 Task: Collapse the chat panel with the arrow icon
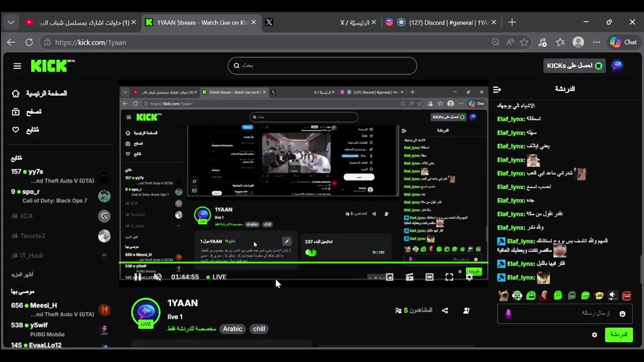[x=497, y=89]
